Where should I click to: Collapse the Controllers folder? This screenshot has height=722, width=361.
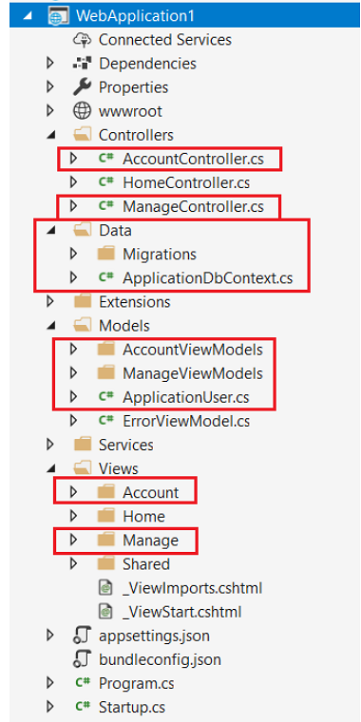(51, 135)
